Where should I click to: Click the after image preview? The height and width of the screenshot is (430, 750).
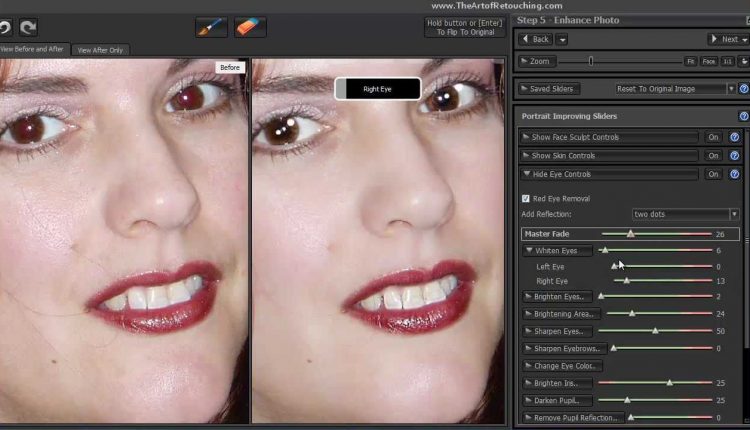click(378, 241)
